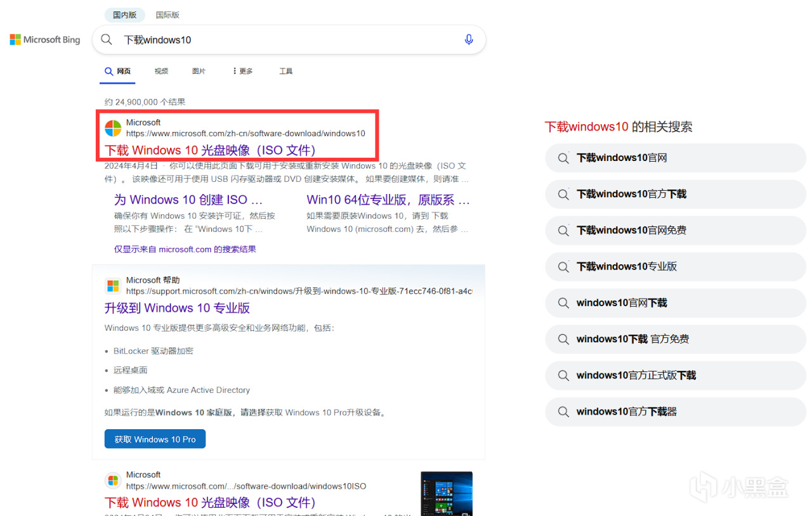Search related term 下载windows10官网
The width and height of the screenshot is (812, 516).
676,158
